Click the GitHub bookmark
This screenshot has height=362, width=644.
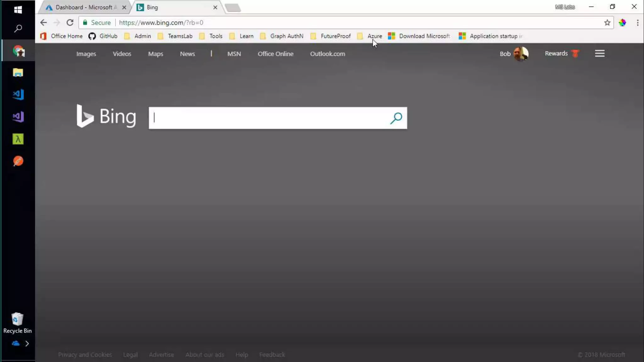pos(103,36)
